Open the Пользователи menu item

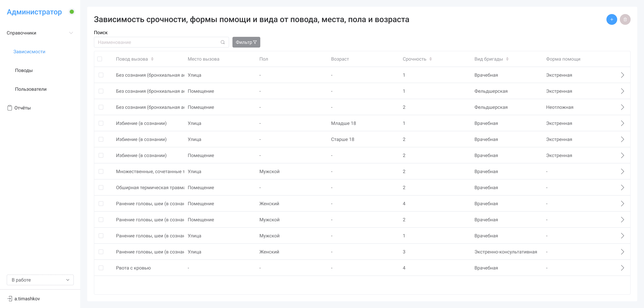pos(31,89)
